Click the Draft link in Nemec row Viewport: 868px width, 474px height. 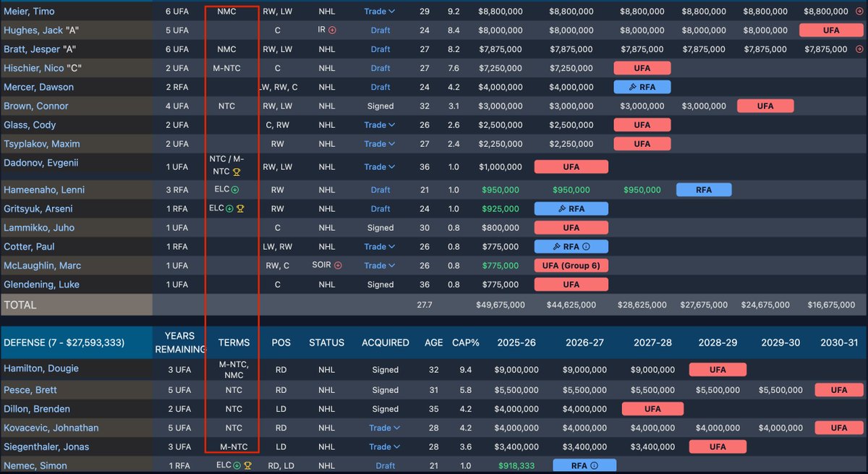[385, 465]
